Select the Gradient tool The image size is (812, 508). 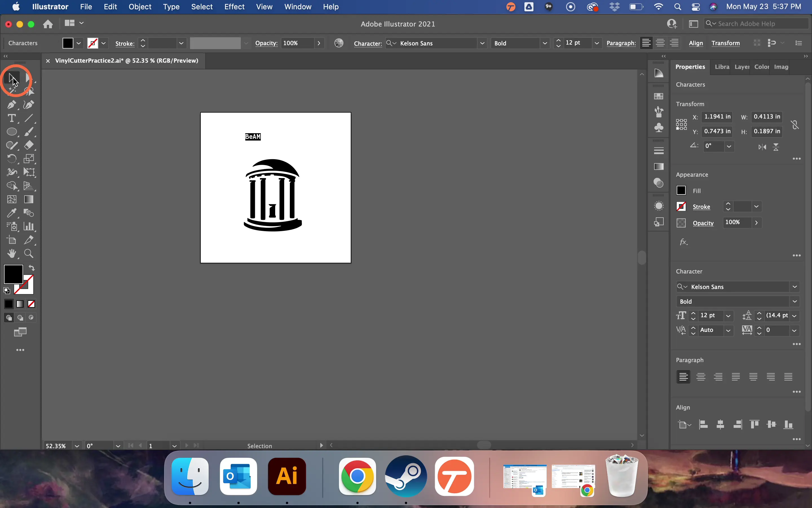click(x=29, y=199)
